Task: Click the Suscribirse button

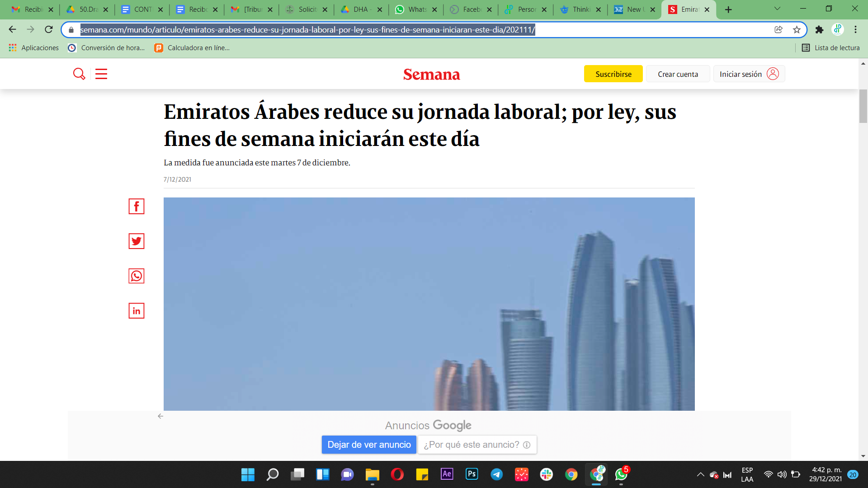Action: [613, 74]
